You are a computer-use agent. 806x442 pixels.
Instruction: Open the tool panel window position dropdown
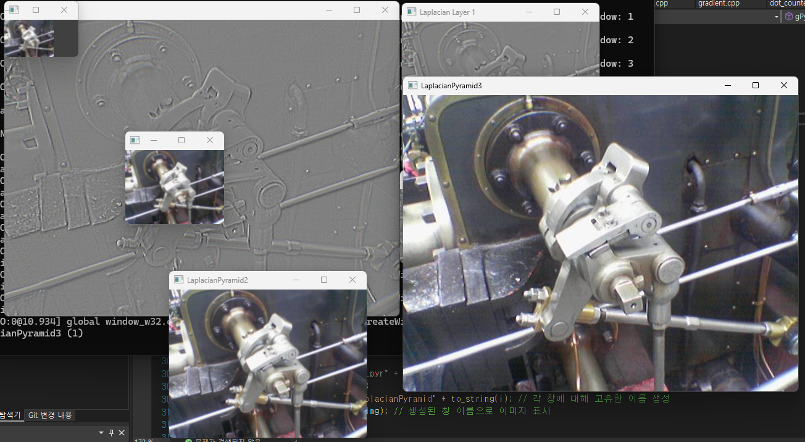coord(101,433)
